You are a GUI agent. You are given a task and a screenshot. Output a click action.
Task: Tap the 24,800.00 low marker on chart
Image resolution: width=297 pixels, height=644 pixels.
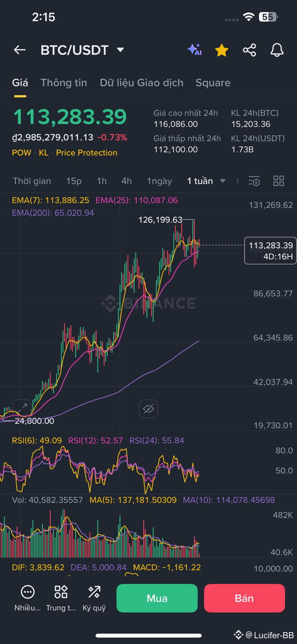coord(34,421)
